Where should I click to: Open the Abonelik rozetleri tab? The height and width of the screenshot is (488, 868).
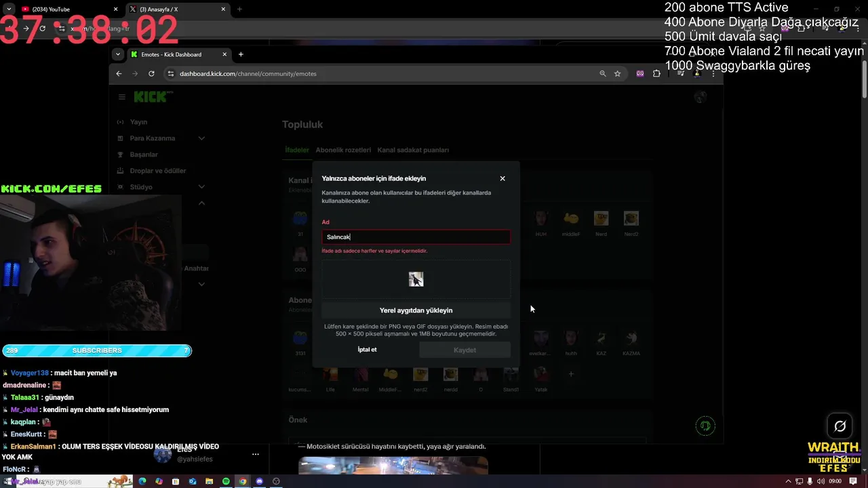[x=343, y=150]
